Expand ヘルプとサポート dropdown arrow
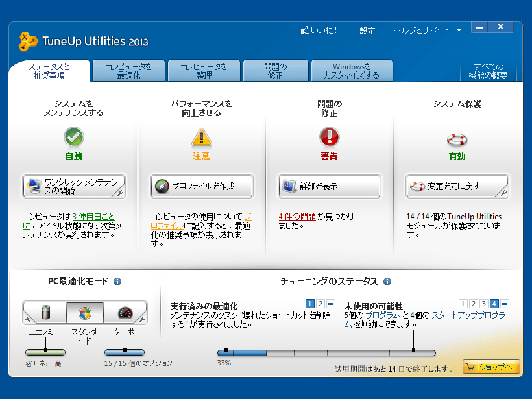Viewport: 532px width, 399px height. tap(459, 30)
